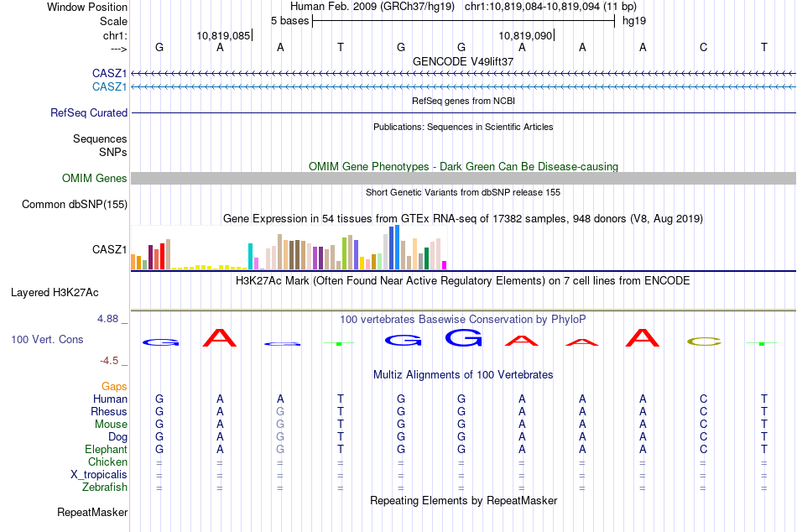Click the X_tropicalis species label
The image size is (797, 532).
point(99,475)
